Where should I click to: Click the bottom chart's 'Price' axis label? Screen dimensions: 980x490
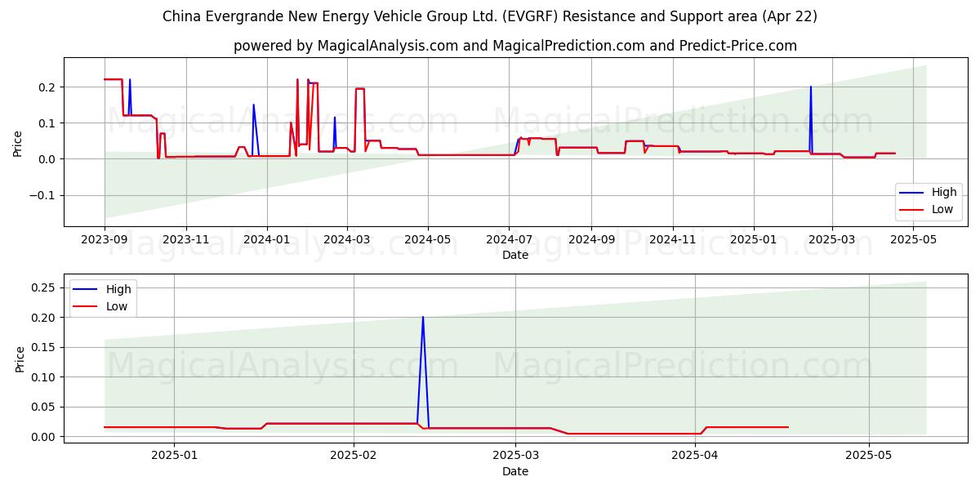coord(20,358)
